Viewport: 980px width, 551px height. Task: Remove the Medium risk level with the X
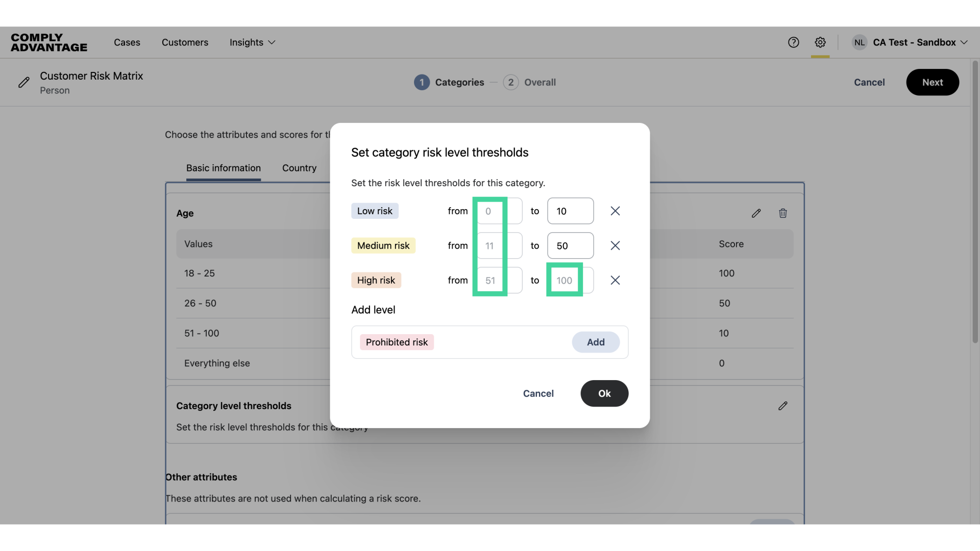615,245
